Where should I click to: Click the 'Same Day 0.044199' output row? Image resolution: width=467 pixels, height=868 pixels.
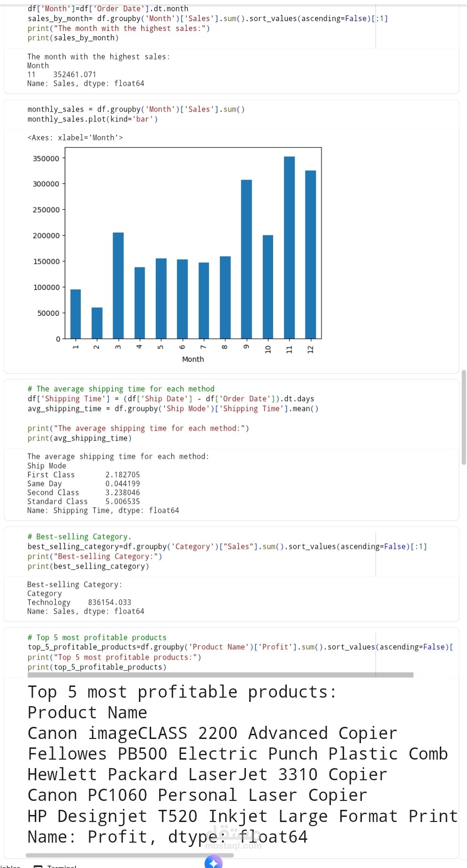click(x=84, y=484)
